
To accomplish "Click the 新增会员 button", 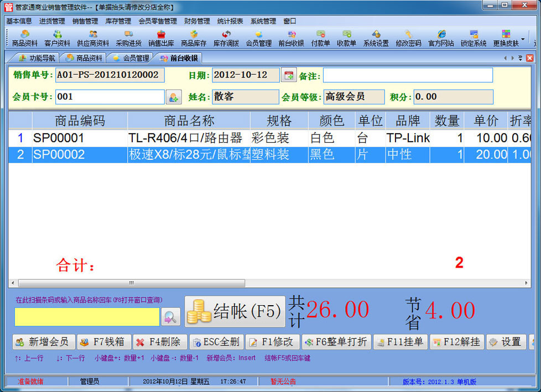I will [44, 342].
